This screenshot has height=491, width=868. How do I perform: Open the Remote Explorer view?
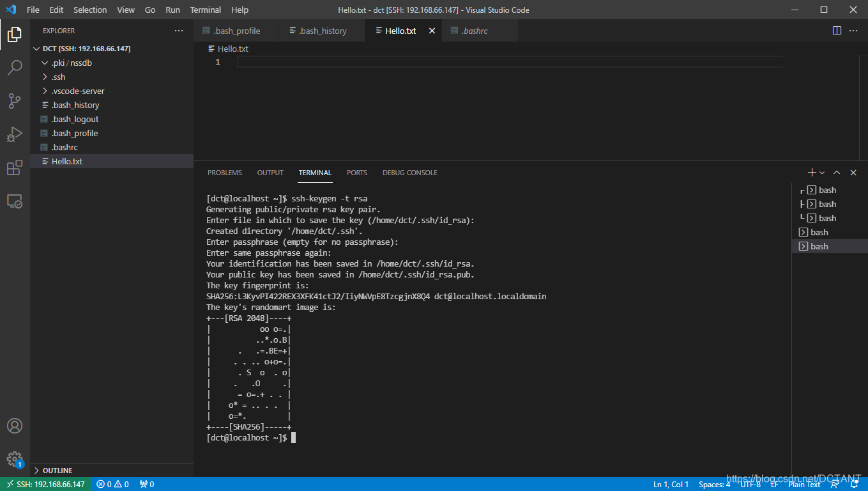coord(15,201)
